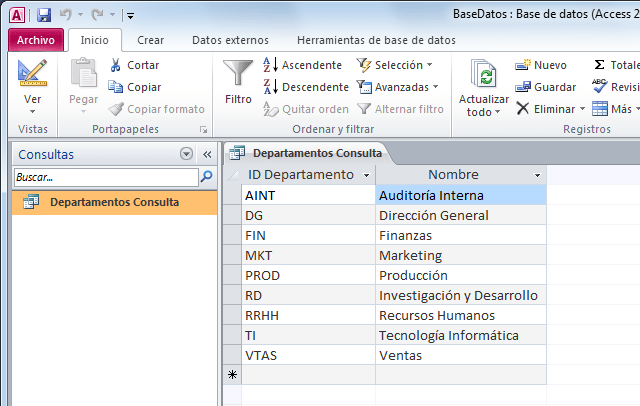The image size is (640, 406).
Task: Click the FIN cell
Action: 309,235
